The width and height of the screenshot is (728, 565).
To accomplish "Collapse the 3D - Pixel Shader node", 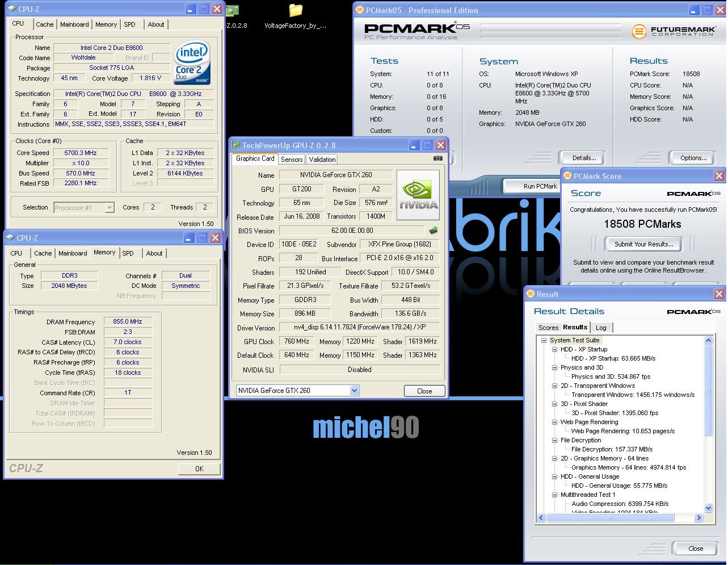I will 554,404.
